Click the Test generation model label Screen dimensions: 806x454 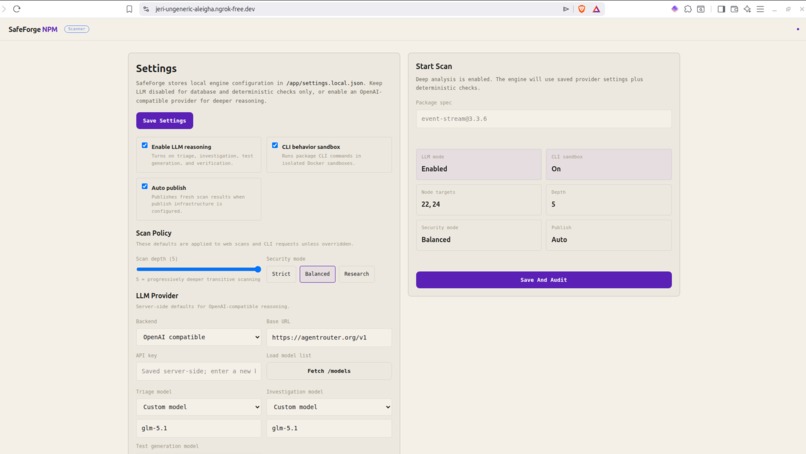coord(167,446)
